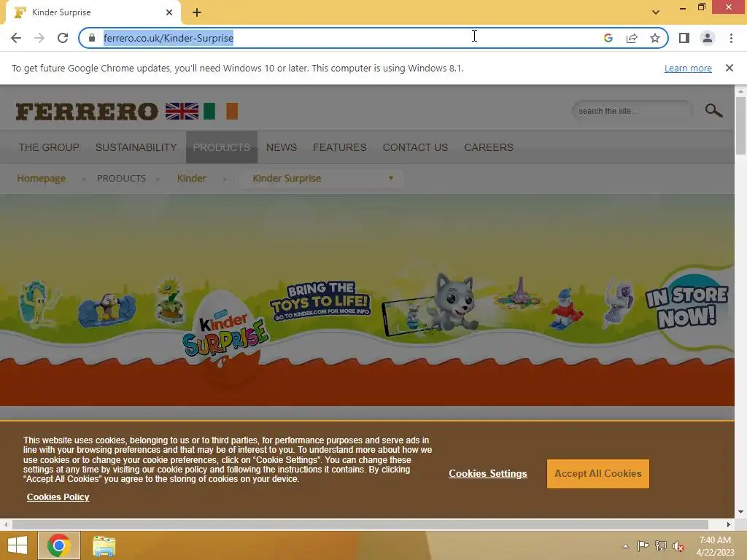The height and width of the screenshot is (560, 747).
Task: Share this page icon
Action: click(x=632, y=38)
